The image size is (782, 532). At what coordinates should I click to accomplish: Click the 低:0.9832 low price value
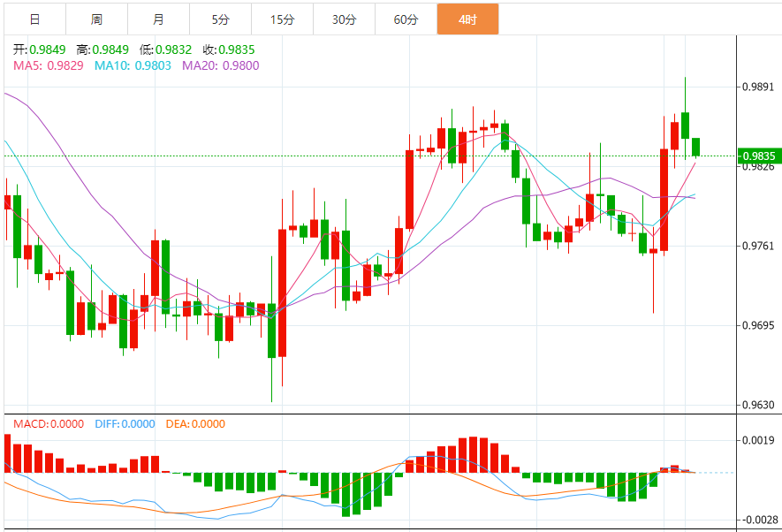point(165,49)
